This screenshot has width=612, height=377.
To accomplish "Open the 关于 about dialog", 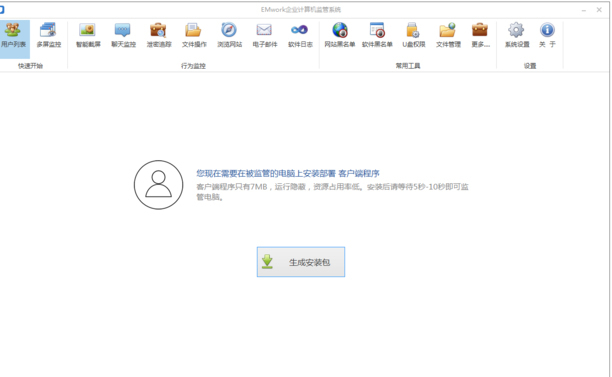I will coord(547,36).
